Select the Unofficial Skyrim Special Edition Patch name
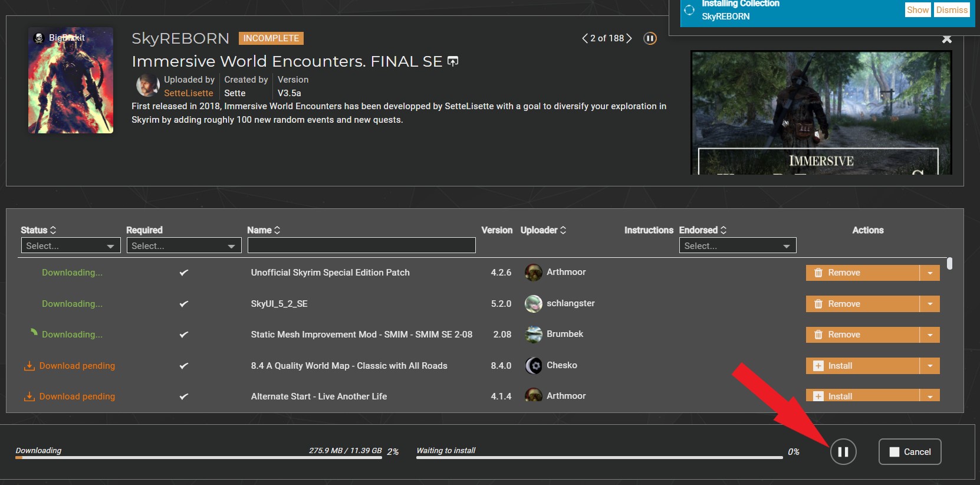 [x=330, y=273]
